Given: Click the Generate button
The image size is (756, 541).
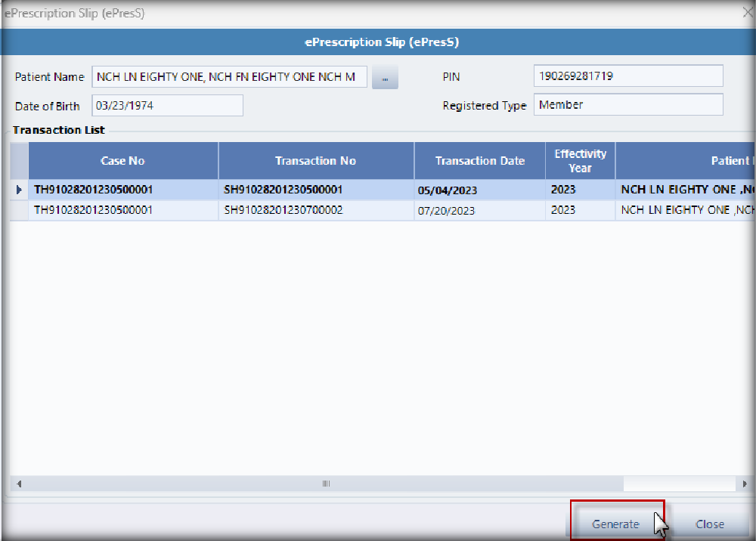Looking at the screenshot, I should coord(616,524).
